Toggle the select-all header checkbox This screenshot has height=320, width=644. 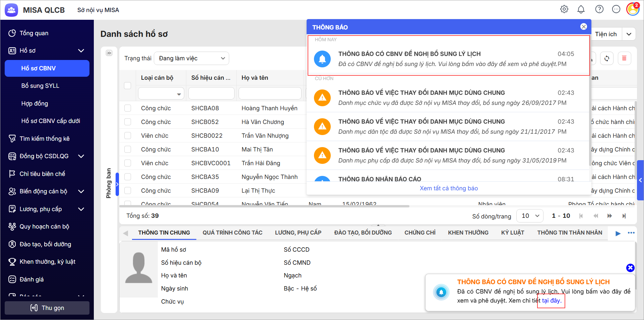128,85
